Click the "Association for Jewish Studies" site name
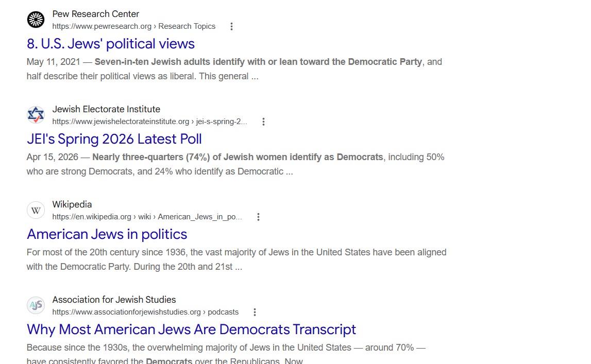Viewport: 591px width, 364px height. click(x=114, y=300)
